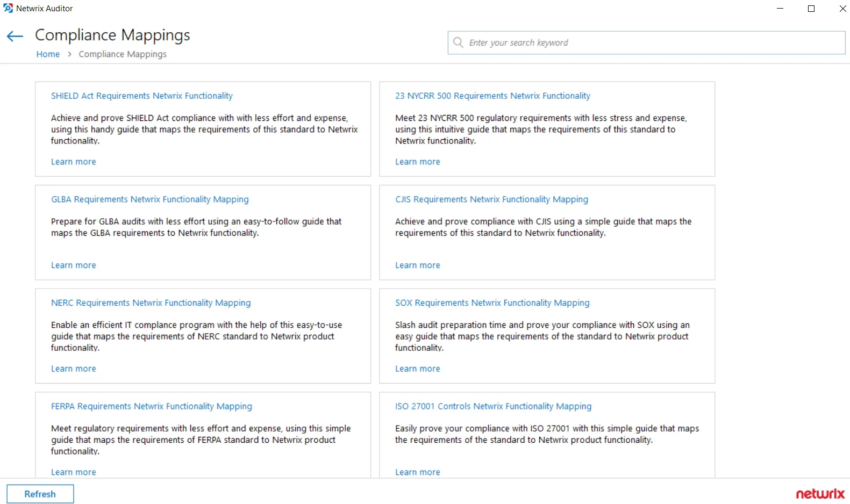This screenshot has height=504, width=850.
Task: Open CJIS Requirements Netwrix Functionality Mapping
Action: click(491, 199)
